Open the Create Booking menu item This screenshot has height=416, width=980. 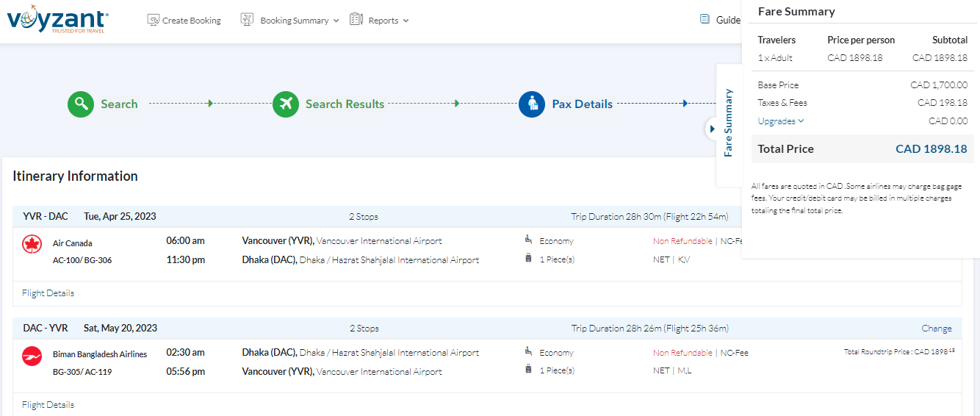(x=191, y=21)
